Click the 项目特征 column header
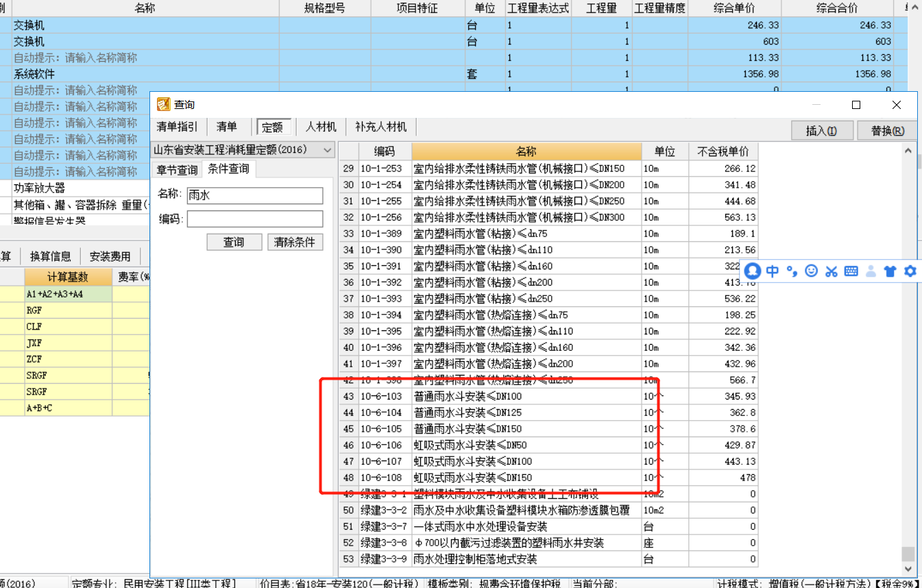Viewport: 922px width, 588px height. (417, 8)
